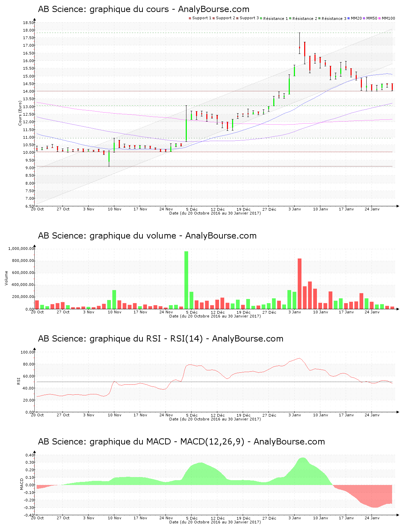Click the peak red candlestick near 17.80
This screenshot has width=412, height=532.
pos(300,43)
